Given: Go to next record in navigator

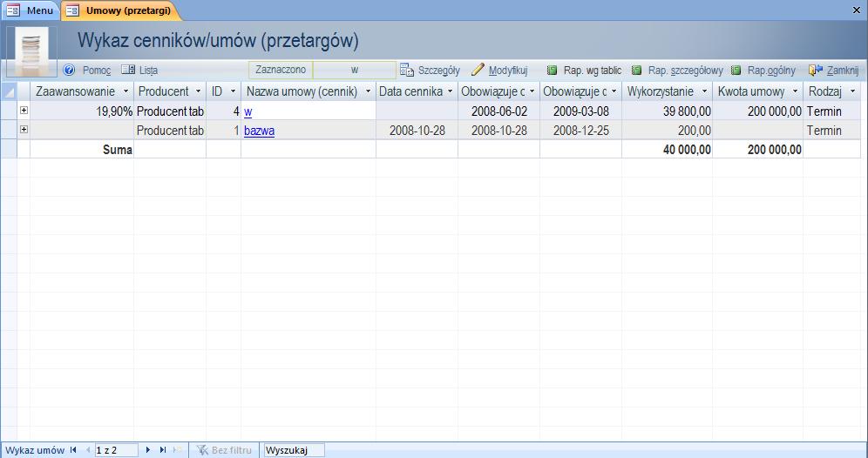Looking at the screenshot, I should coord(149,450).
